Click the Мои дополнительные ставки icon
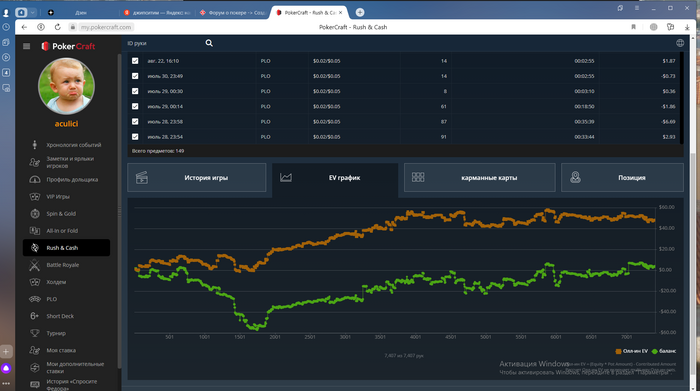 (x=35, y=367)
